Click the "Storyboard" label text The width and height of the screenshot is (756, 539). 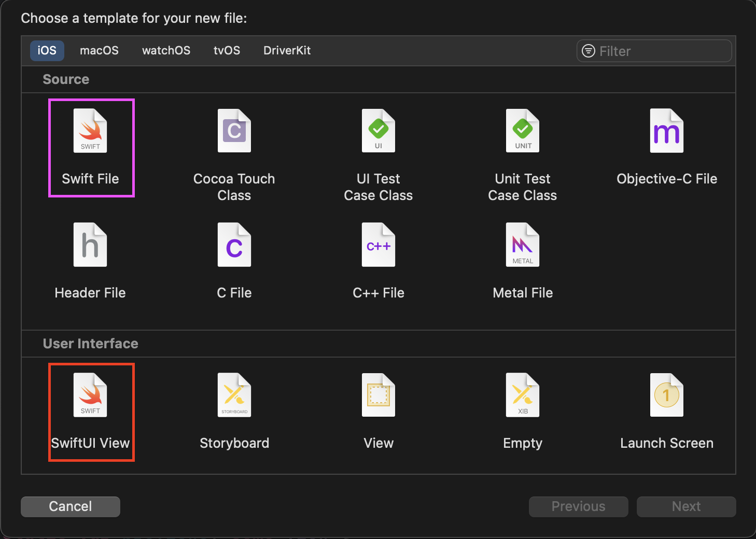(234, 443)
